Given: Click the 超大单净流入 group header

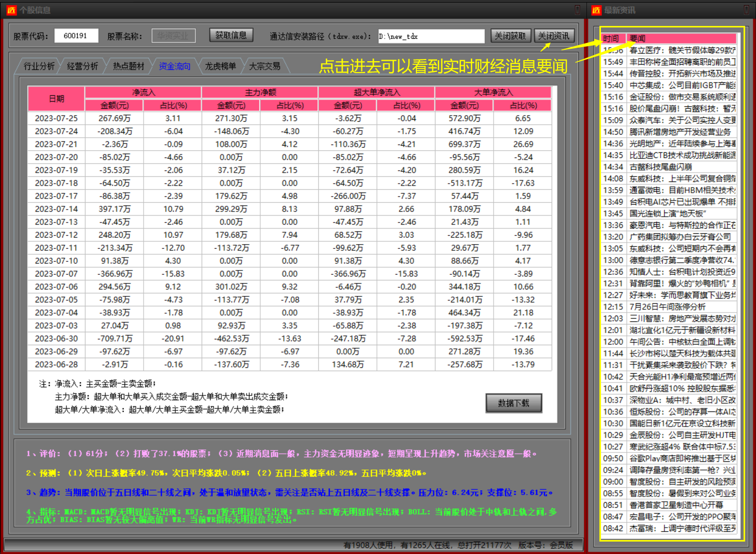Looking at the screenshot, I should pos(377,93).
